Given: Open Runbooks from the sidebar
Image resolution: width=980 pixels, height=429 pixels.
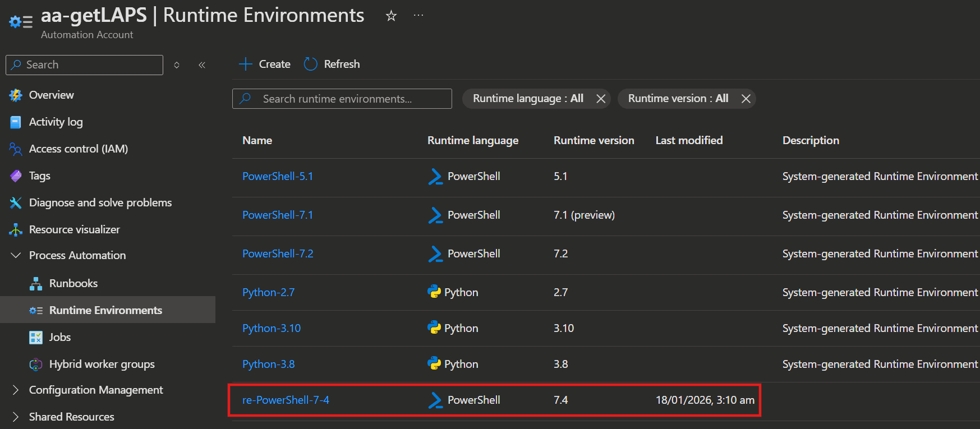Looking at the screenshot, I should [x=73, y=283].
